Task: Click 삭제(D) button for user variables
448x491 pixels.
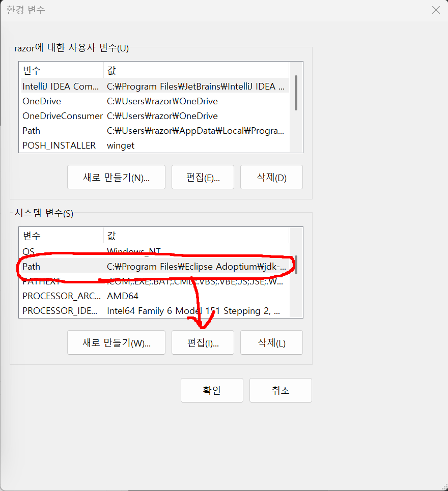Action: click(x=271, y=177)
